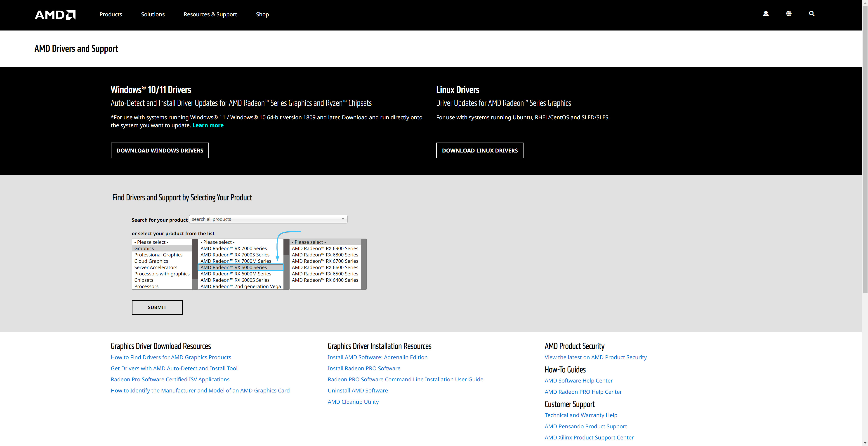The image size is (868, 446).
Task: Choose AMD Radeon RX 7000 Series
Action: point(234,249)
